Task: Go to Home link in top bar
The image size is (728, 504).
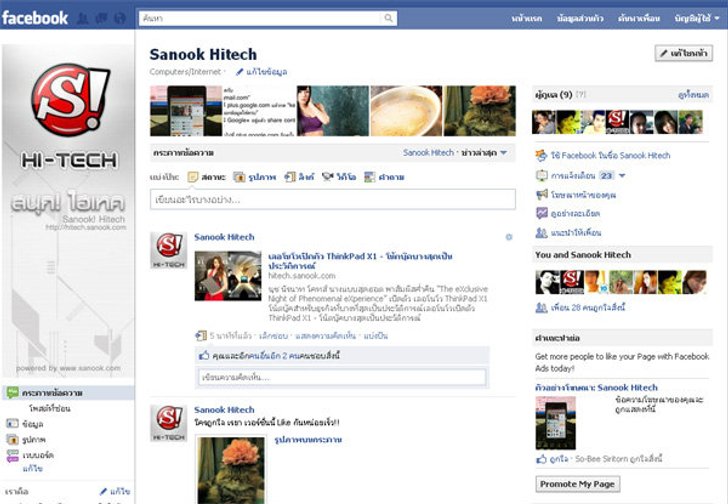Action: [526, 19]
